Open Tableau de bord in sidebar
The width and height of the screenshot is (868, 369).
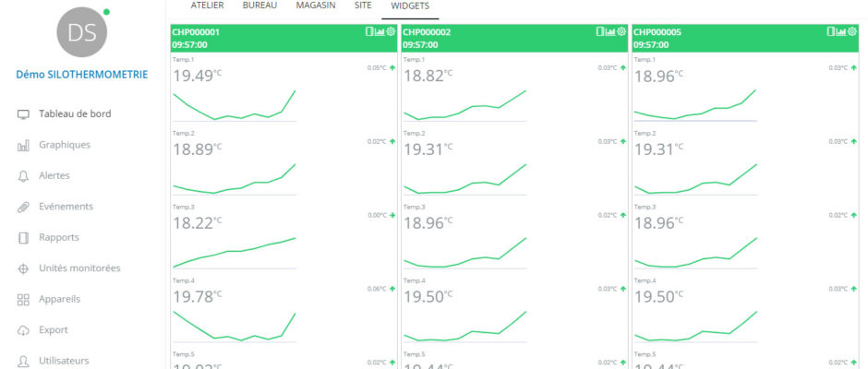point(75,114)
